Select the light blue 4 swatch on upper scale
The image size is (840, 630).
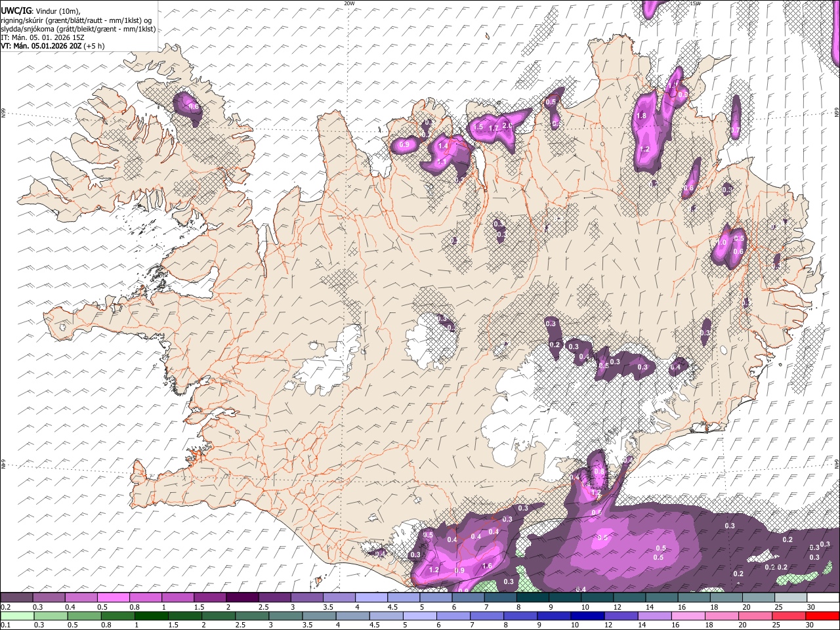pos(370,598)
